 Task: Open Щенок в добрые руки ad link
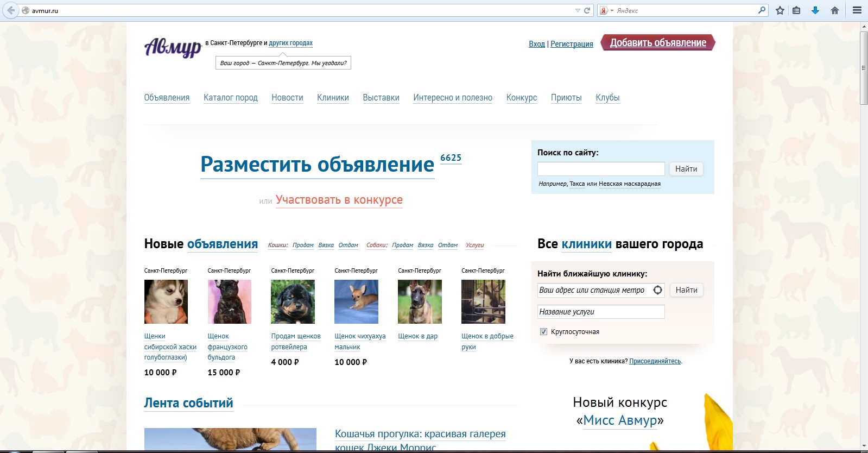[487, 342]
